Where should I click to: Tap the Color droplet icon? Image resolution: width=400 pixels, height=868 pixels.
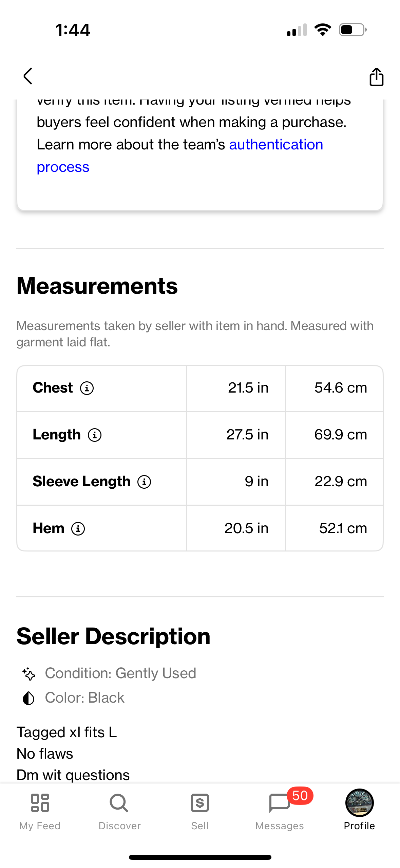tap(28, 698)
